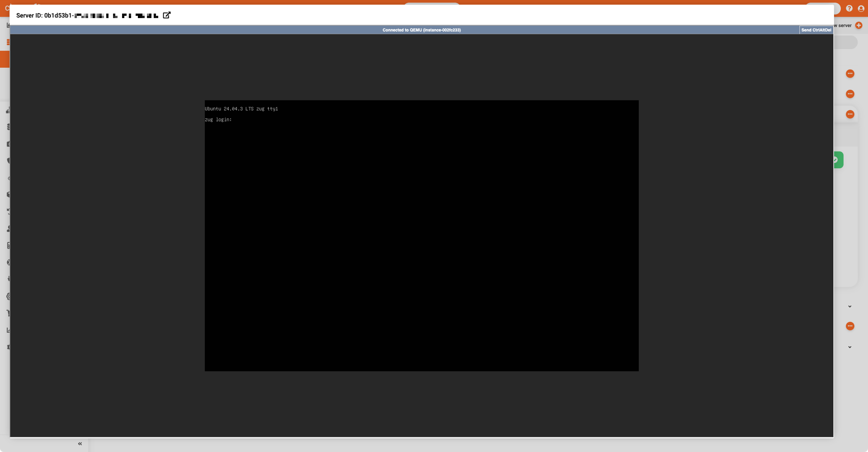The image size is (868, 452).
Task: Create a new server using the orange plus icon
Action: coord(859,25)
